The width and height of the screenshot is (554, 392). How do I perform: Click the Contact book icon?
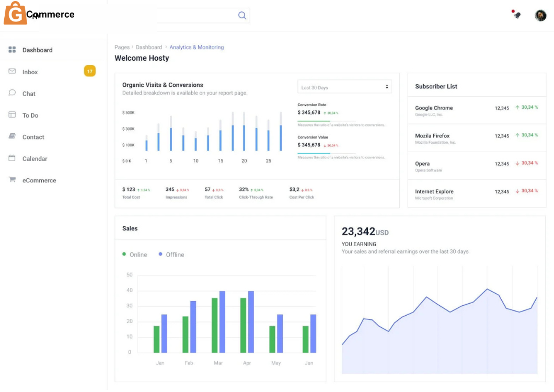click(12, 136)
